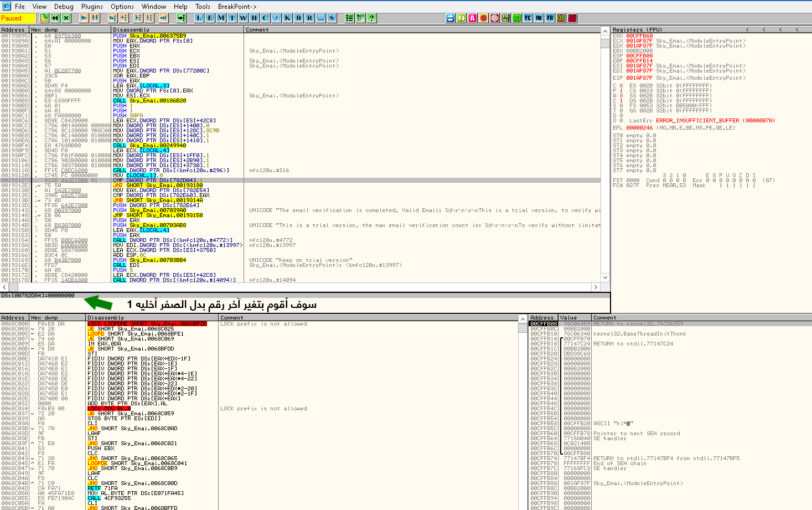Viewport: 812px width, 510px height.
Task: Switch to CPU window with C button
Action: (x=265, y=18)
